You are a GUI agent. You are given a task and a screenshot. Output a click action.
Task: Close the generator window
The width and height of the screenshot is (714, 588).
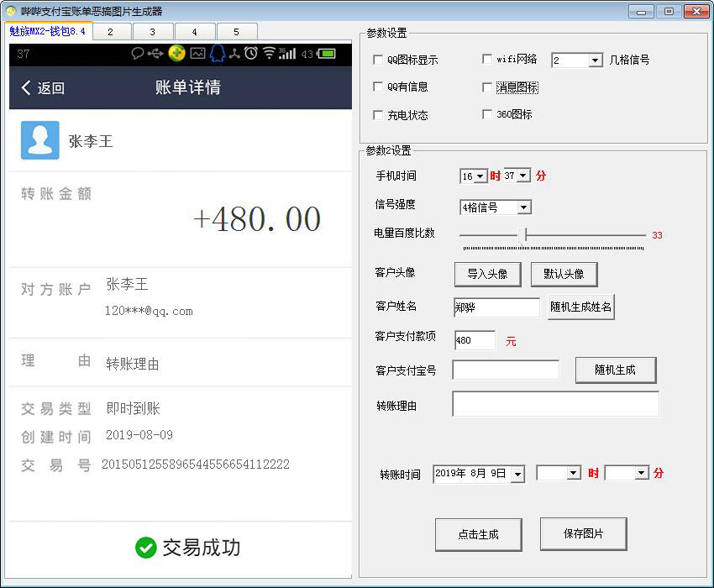pos(696,12)
